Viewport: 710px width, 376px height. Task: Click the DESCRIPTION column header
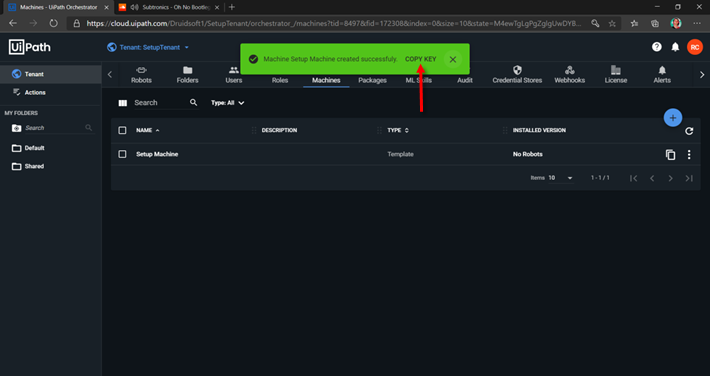[279, 130]
